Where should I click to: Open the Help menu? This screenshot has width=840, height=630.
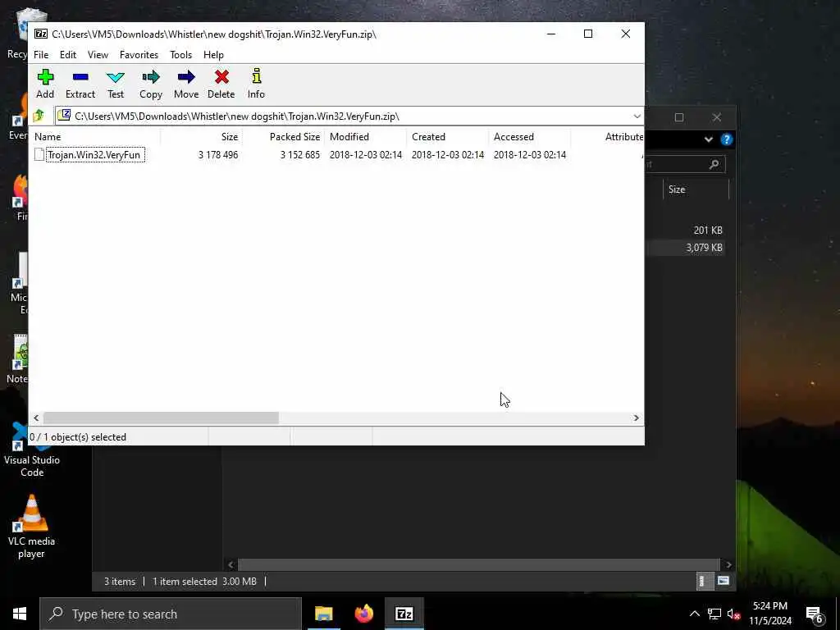click(213, 55)
